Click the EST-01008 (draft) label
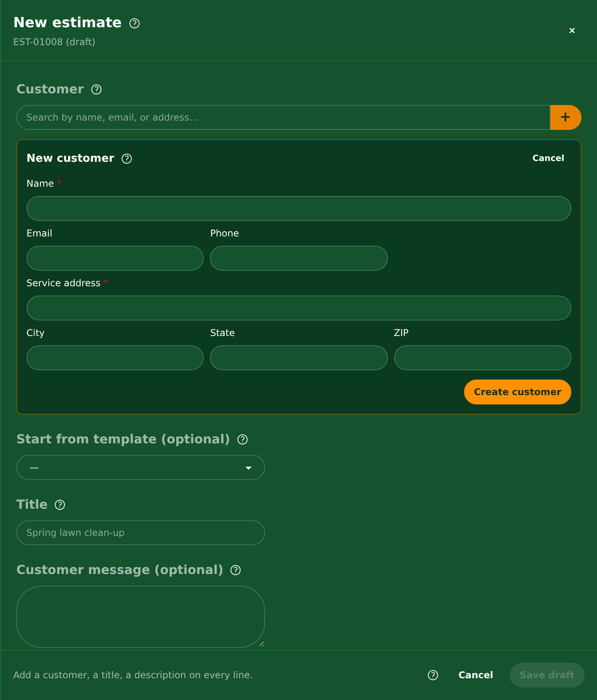Viewport: 597px width, 700px height. (x=54, y=42)
